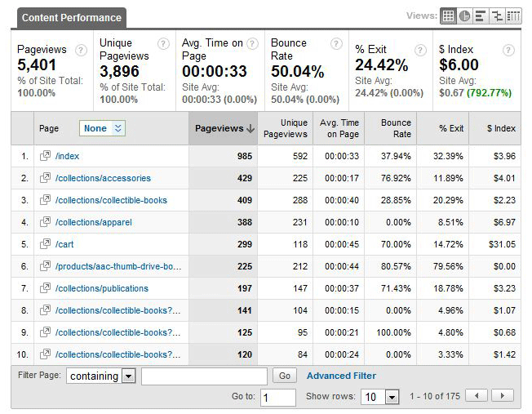
Task: Open the /collections/publications link
Action: 102,288
